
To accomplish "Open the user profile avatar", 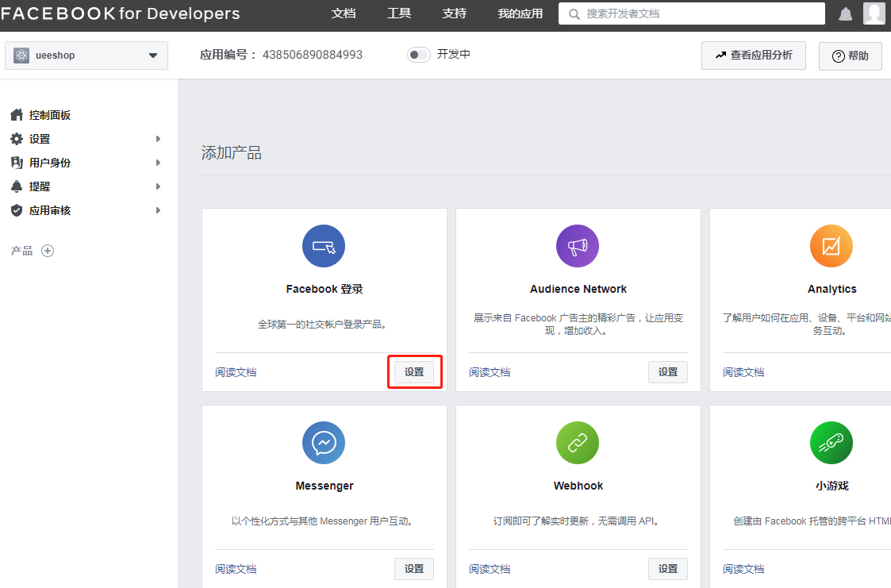I will pos(874,13).
